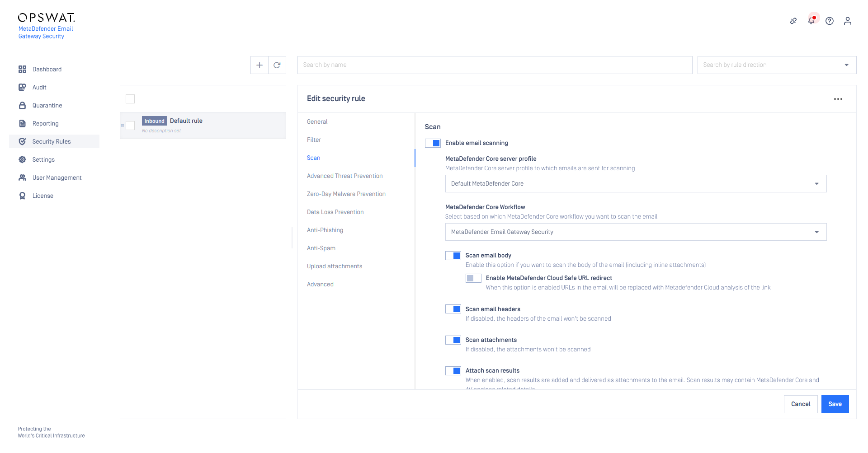Click the Security Rules shield icon
This screenshot has height=453, width=868.
coord(22,141)
